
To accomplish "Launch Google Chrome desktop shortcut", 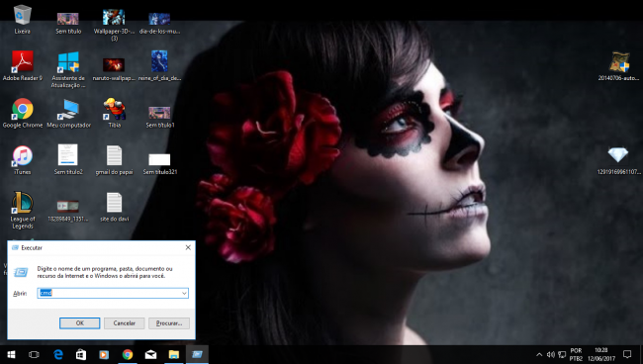I will [x=22, y=113].
